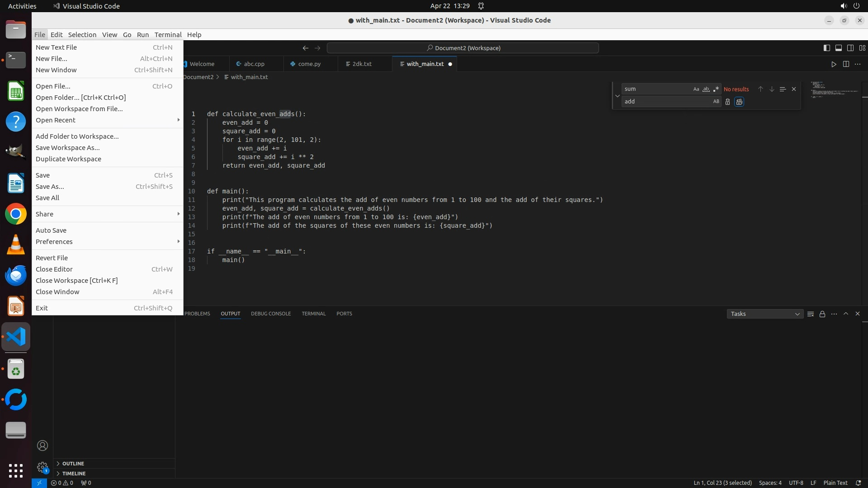Expand the OUTLINE section
Screen dimensions: 868x488
[x=73, y=464]
